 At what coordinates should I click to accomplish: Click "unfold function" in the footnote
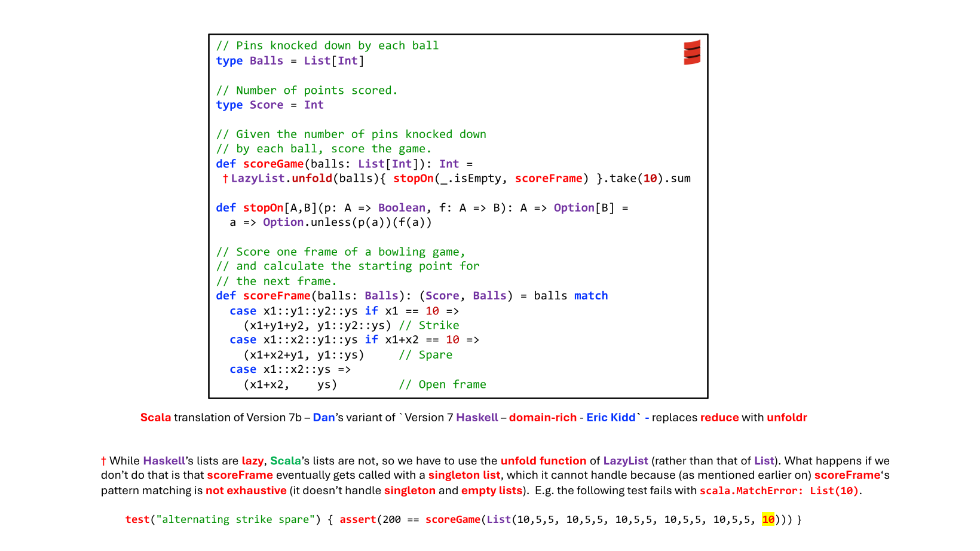tap(543, 461)
